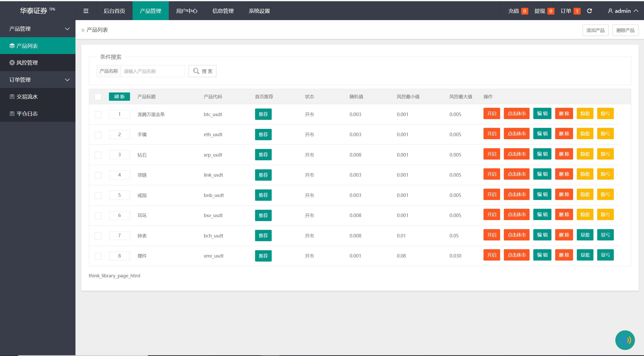The image size is (644, 356).
Task: Select 产品列表 layers item in sidebar
Action: (x=38, y=46)
